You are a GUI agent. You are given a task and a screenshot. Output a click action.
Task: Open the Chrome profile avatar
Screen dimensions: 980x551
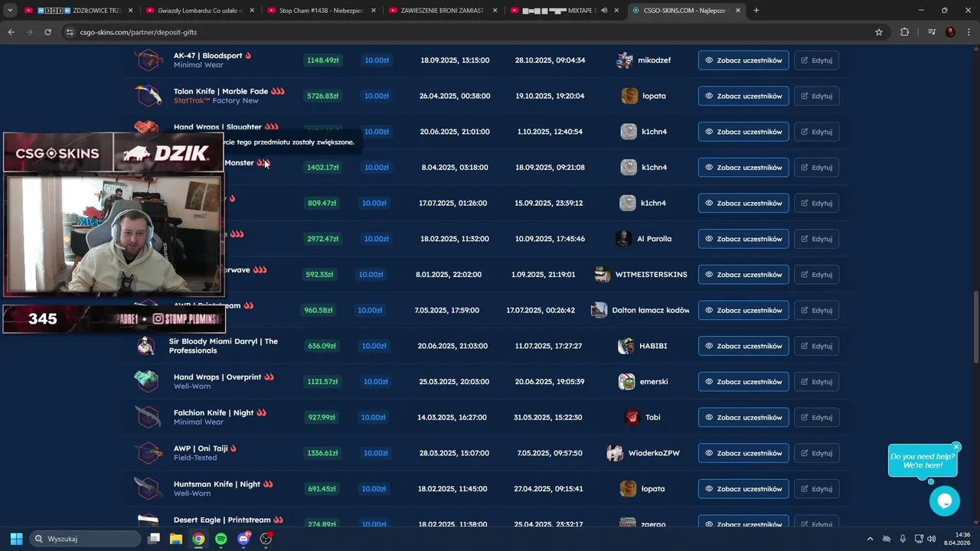coord(950,32)
